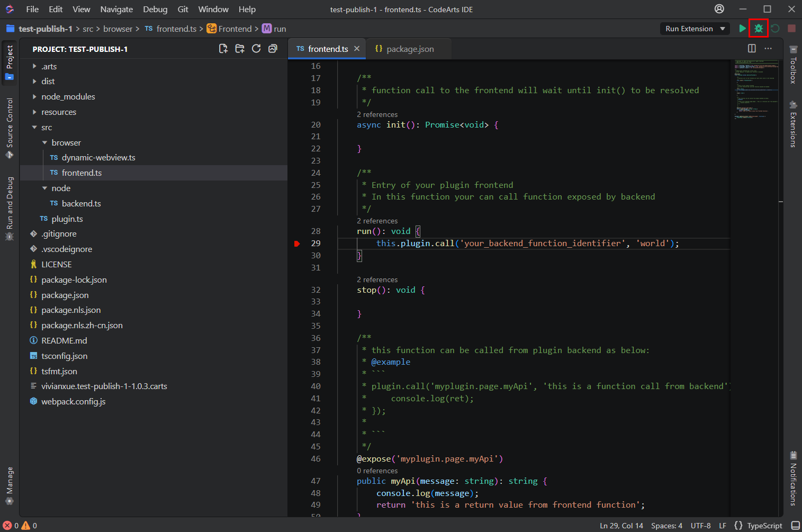Click the green Run play icon
Screen dimensions: 802x532
[x=742, y=29]
